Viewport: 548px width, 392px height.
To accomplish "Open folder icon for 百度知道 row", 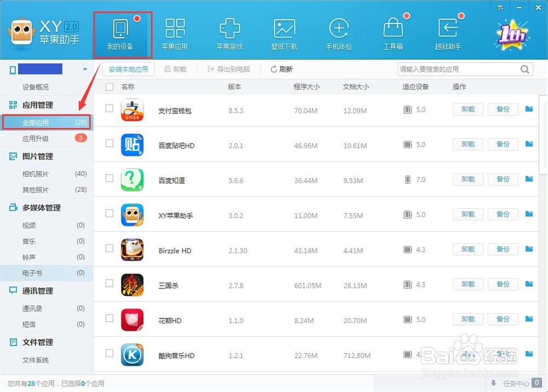I will (x=529, y=179).
